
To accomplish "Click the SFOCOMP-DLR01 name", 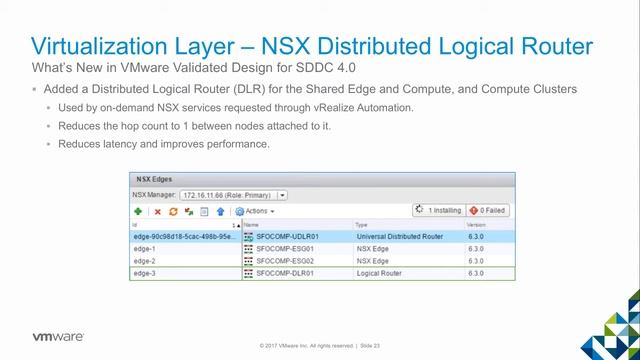I will (x=285, y=273).
